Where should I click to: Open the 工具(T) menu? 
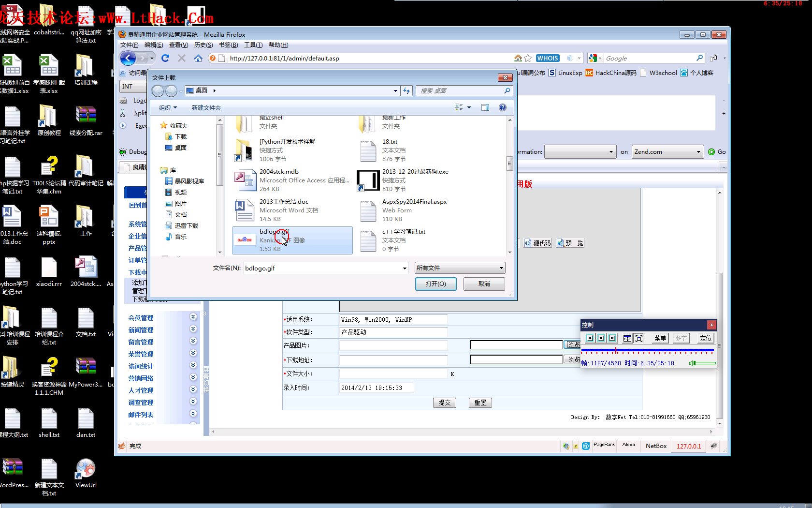pos(253,45)
